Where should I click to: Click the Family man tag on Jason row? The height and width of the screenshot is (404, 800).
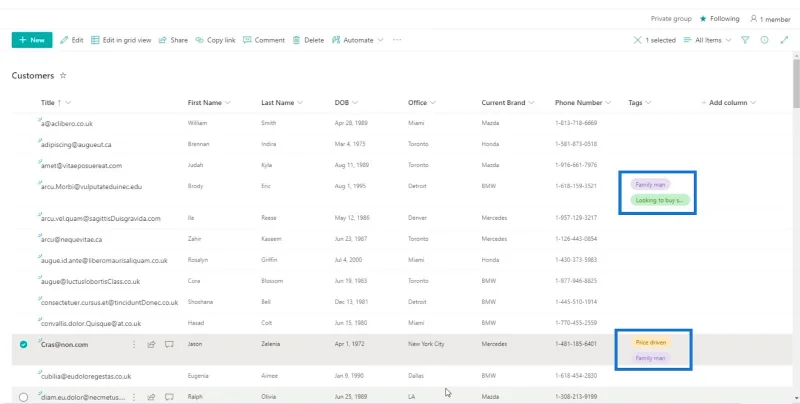tap(650, 358)
